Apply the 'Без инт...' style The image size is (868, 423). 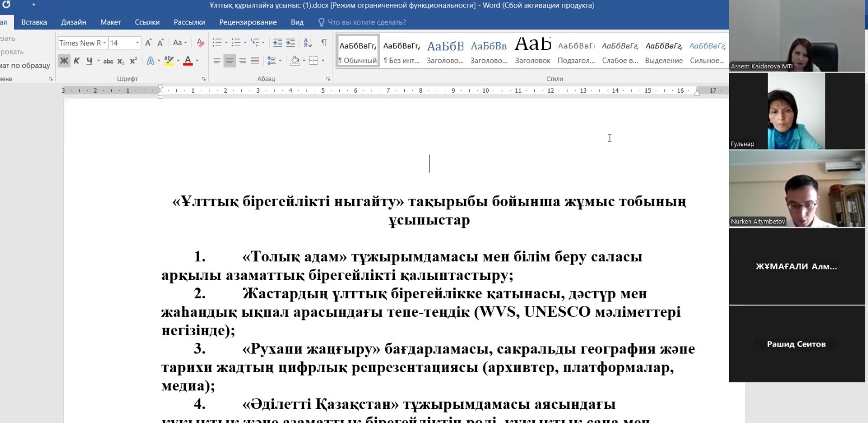(401, 51)
